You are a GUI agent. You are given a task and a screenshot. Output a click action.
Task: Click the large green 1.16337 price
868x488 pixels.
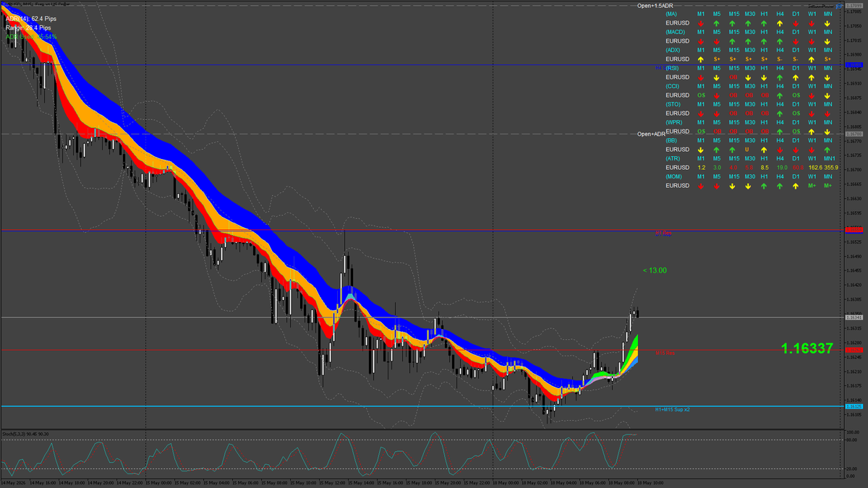[x=807, y=349]
